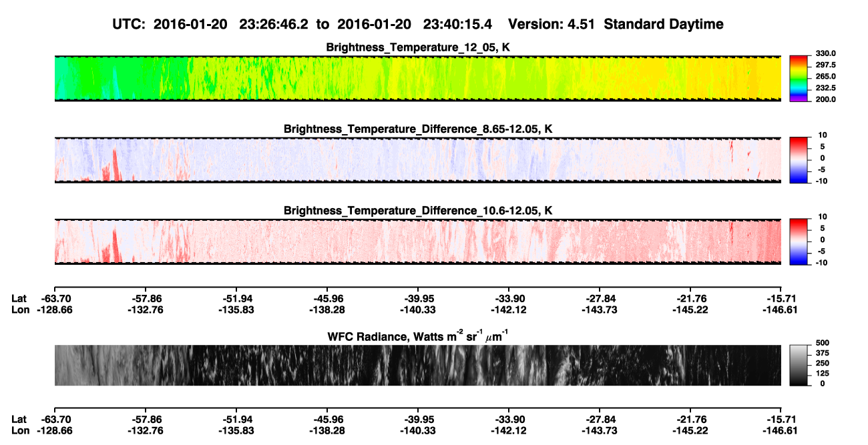The width and height of the screenshot is (868, 445).
Task: Click the 'Brightness_Temperature_Difference_8.65-12.05, K' title
Action: [418, 129]
